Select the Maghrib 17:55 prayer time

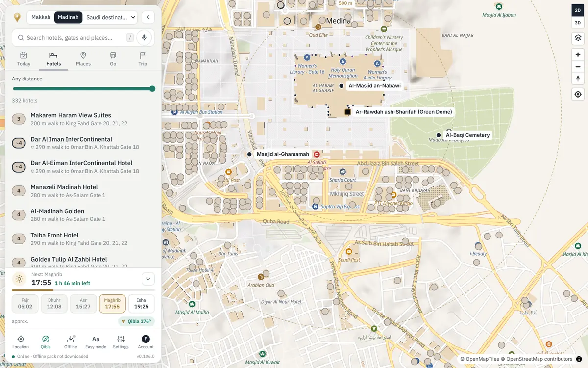pos(112,304)
